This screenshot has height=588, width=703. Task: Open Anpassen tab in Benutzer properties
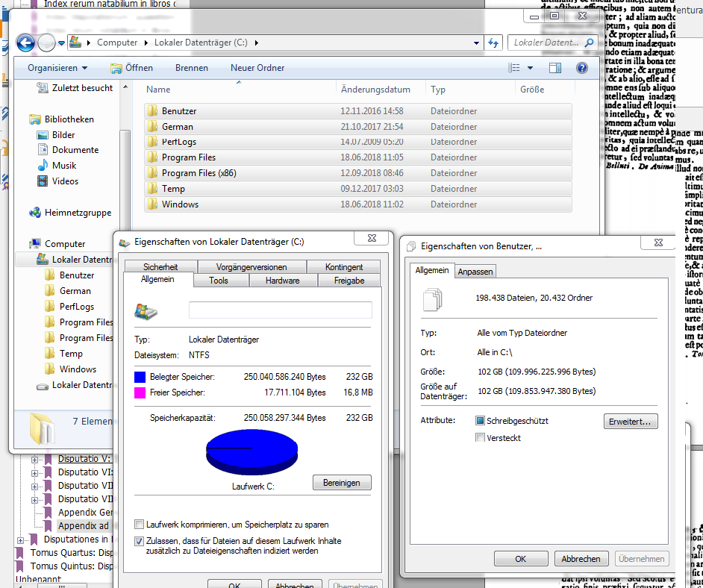click(475, 272)
